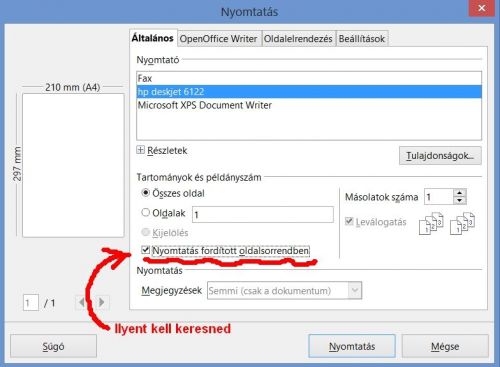Open printer Tulajdonságok dialog
The height and width of the screenshot is (367, 500).
[440, 155]
